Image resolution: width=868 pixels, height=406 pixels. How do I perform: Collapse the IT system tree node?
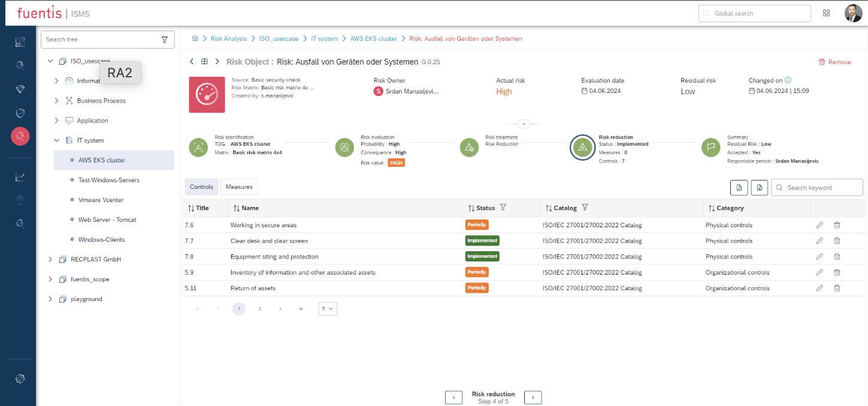pos(57,140)
